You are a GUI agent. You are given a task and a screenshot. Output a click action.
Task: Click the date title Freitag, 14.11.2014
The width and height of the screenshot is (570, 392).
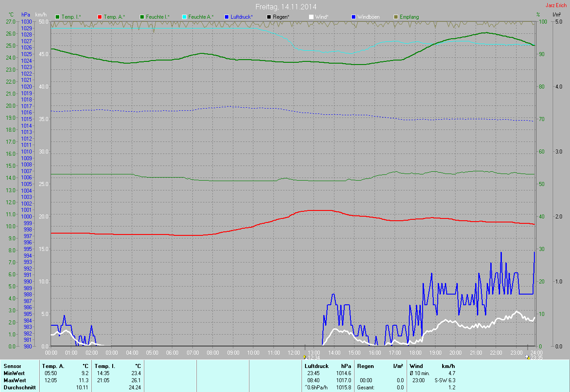tap(286, 7)
